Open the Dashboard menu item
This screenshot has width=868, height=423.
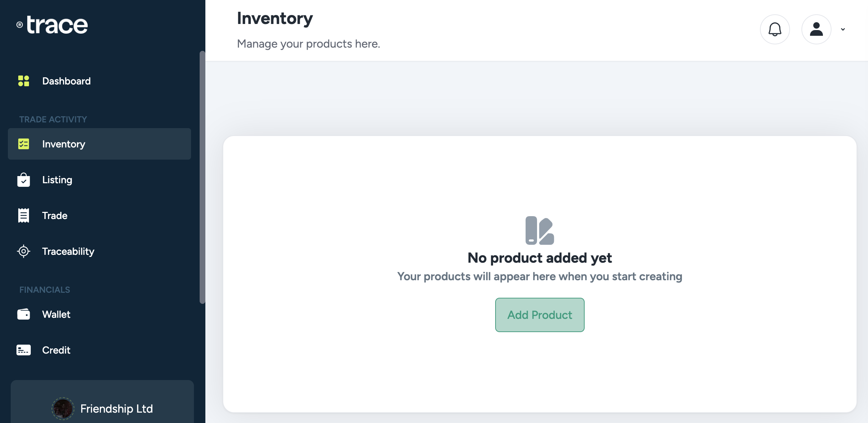(66, 81)
